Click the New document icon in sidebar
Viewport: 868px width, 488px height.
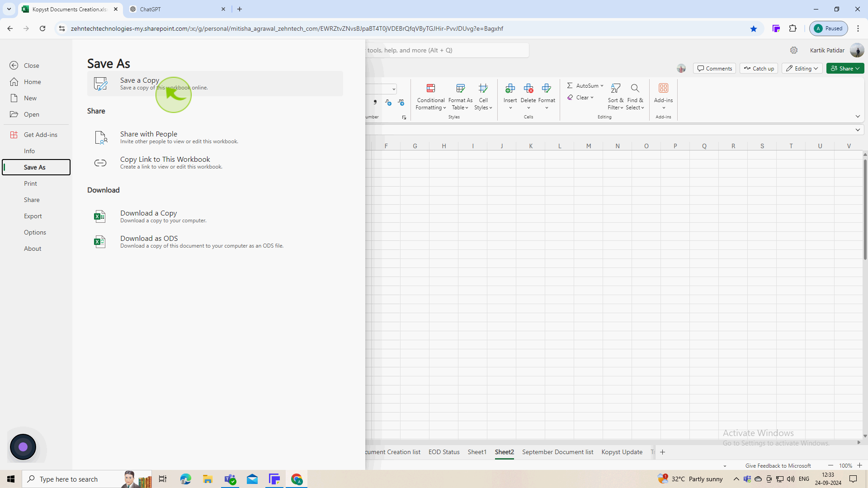click(x=14, y=98)
